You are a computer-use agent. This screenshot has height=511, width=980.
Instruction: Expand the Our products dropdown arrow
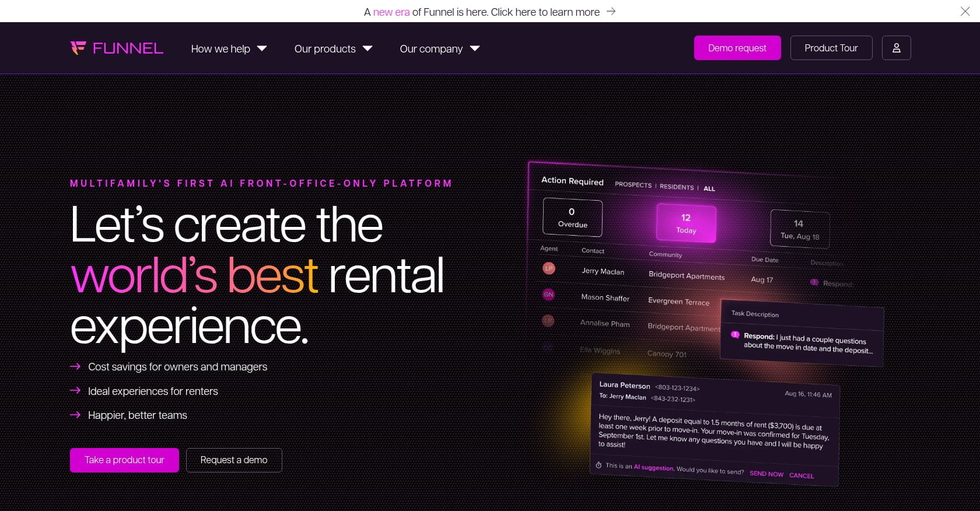[x=367, y=48]
